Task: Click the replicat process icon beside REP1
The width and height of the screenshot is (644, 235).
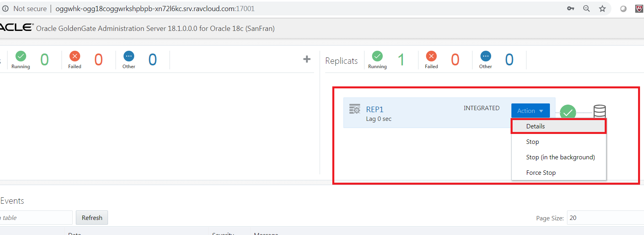Action: (355, 109)
